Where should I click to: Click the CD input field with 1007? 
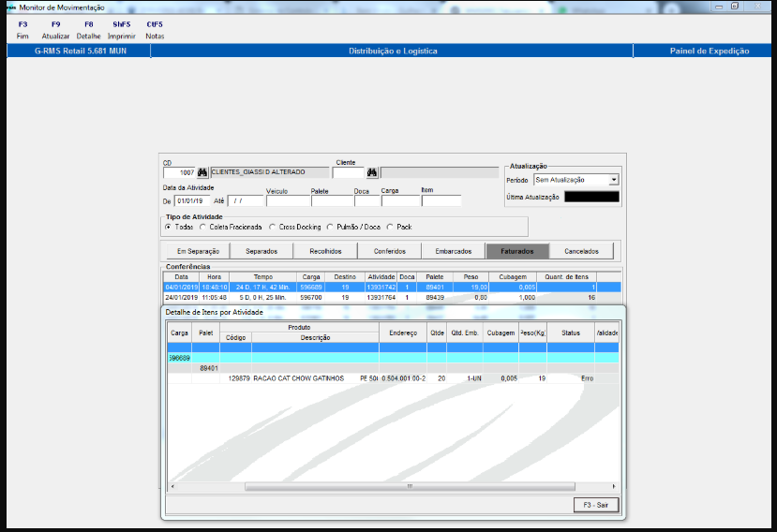[x=179, y=172]
